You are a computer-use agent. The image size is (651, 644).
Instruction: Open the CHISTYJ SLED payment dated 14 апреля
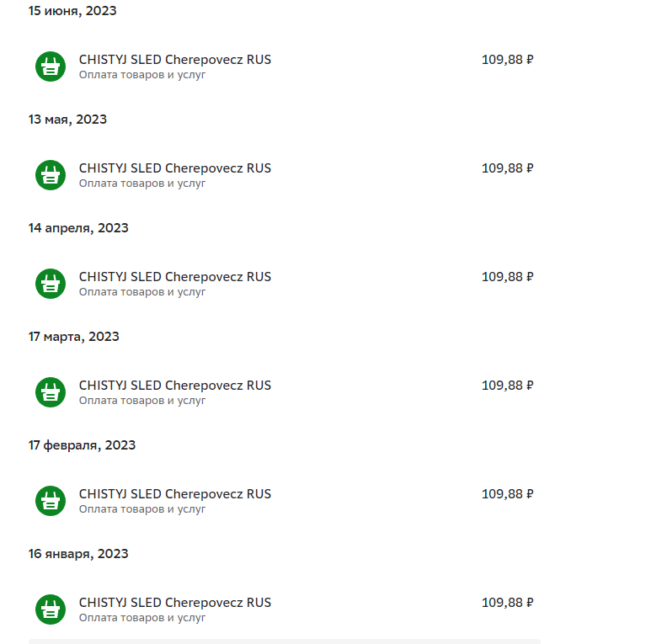click(x=175, y=277)
